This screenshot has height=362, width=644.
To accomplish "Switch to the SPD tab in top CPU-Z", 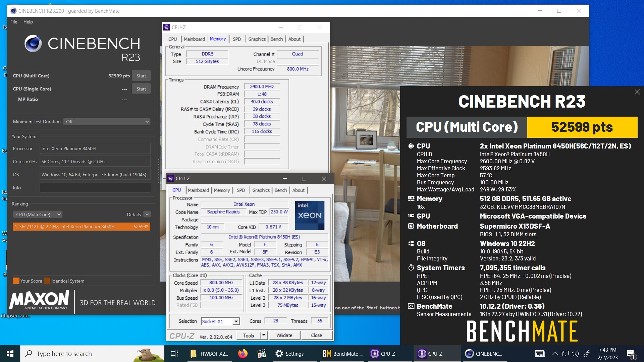I will [x=237, y=39].
